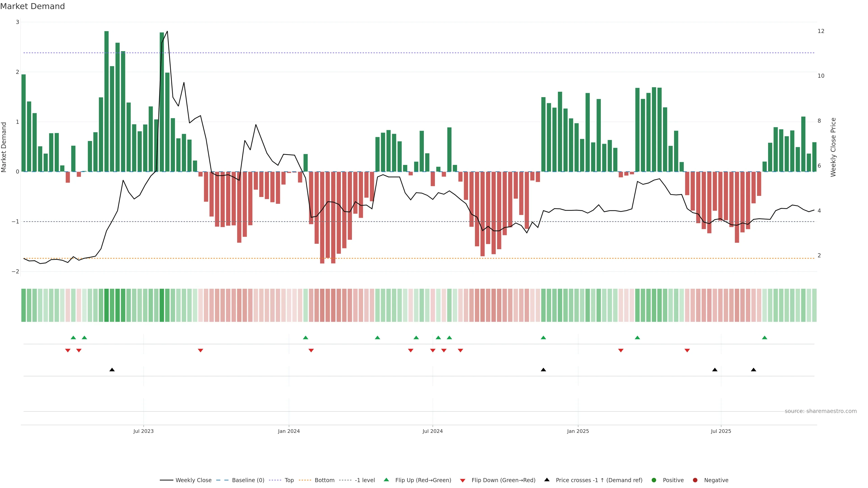This screenshot has width=868, height=488.
Task: Click the red flip-down marker before Jan 2025
Action: tap(460, 351)
